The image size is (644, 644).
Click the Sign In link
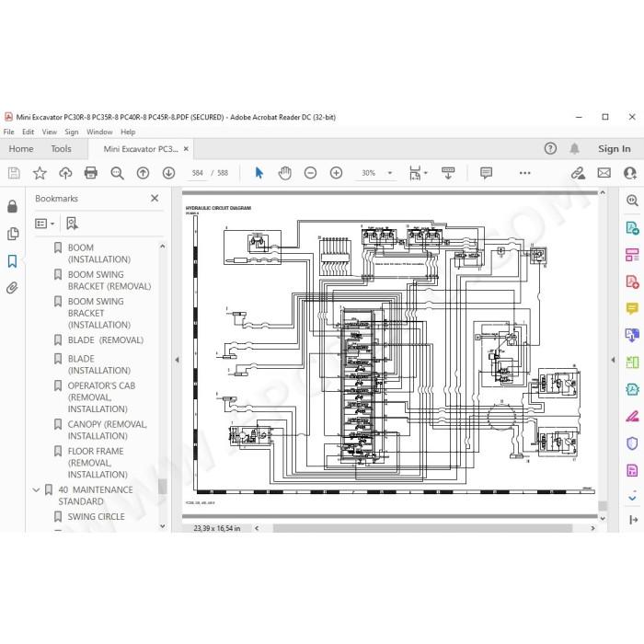click(x=614, y=149)
